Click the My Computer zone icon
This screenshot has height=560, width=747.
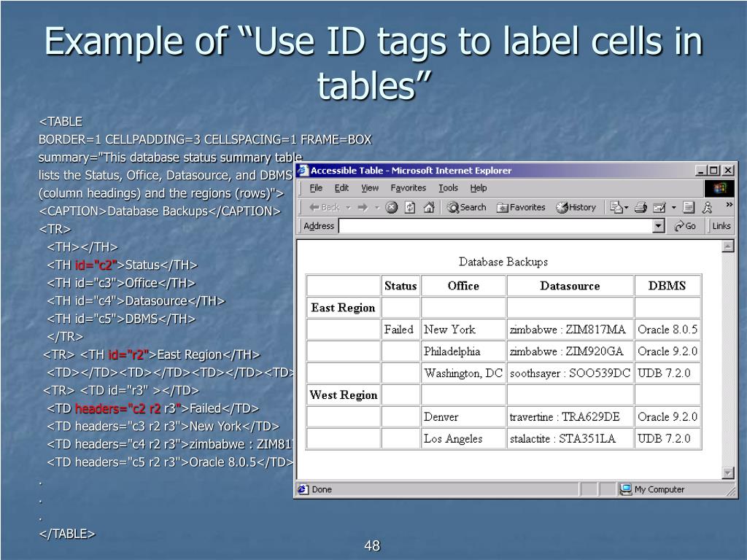[625, 489]
